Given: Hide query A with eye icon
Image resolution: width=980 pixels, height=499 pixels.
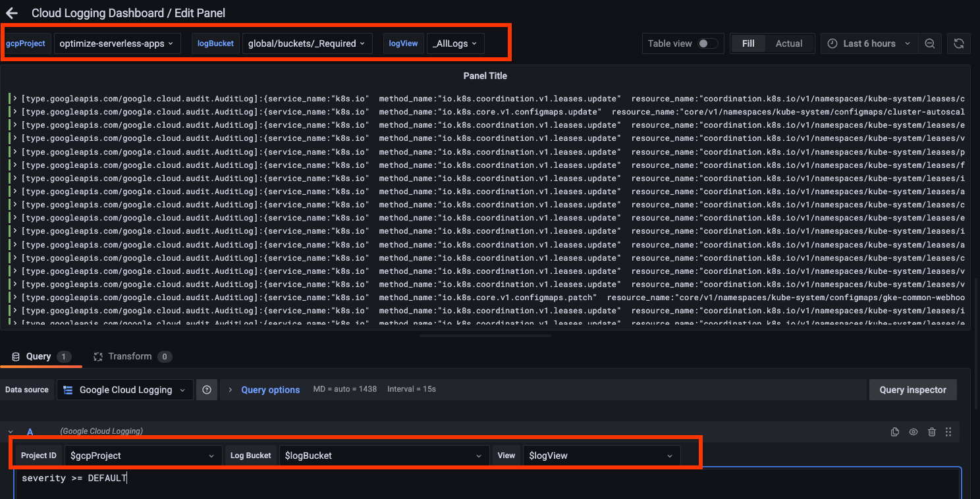Looking at the screenshot, I should coord(913,432).
